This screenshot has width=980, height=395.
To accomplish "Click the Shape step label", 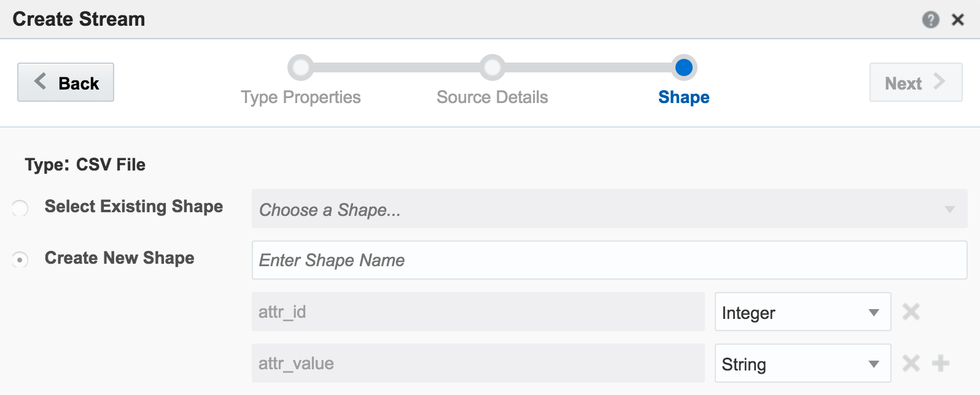I will pyautogui.click(x=683, y=98).
